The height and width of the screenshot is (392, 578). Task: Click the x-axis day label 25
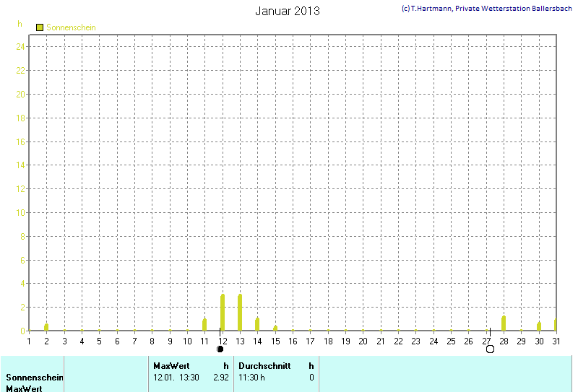(x=451, y=341)
